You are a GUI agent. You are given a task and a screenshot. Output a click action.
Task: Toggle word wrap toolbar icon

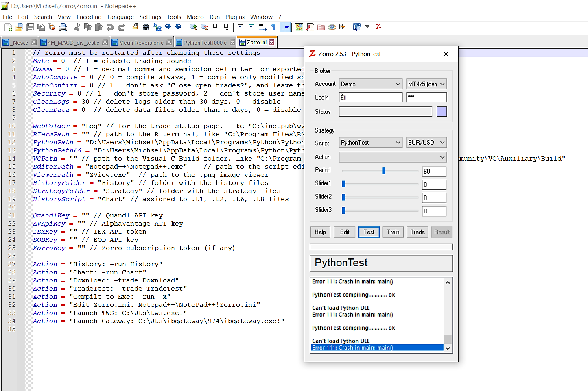coord(262,27)
